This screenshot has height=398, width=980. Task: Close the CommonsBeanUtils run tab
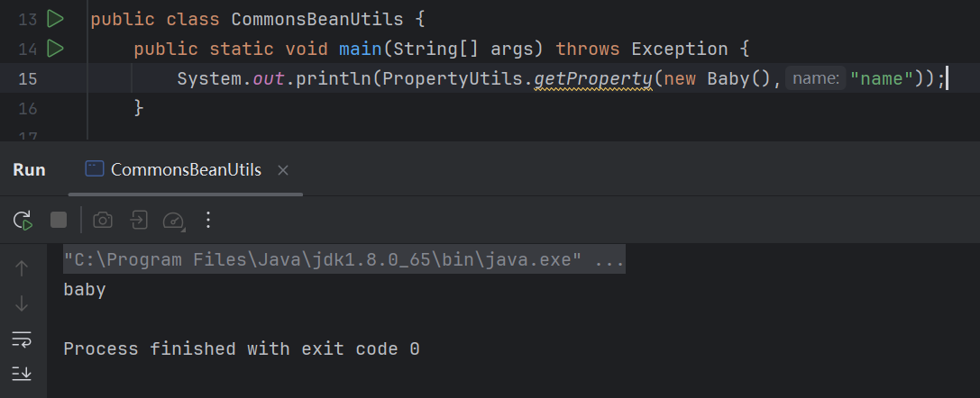pyautogui.click(x=283, y=169)
